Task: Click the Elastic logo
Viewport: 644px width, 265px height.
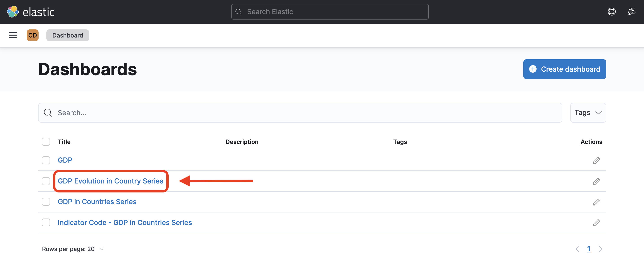Action: tap(30, 12)
